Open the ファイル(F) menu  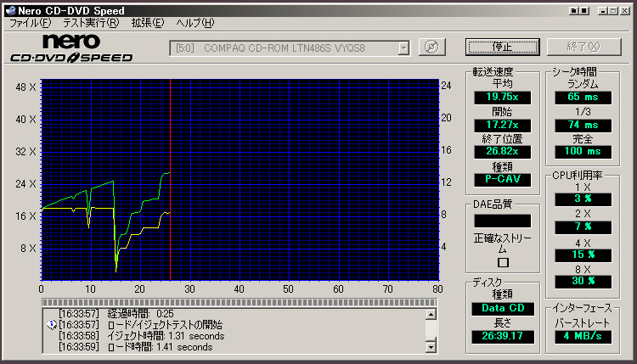click(x=29, y=23)
